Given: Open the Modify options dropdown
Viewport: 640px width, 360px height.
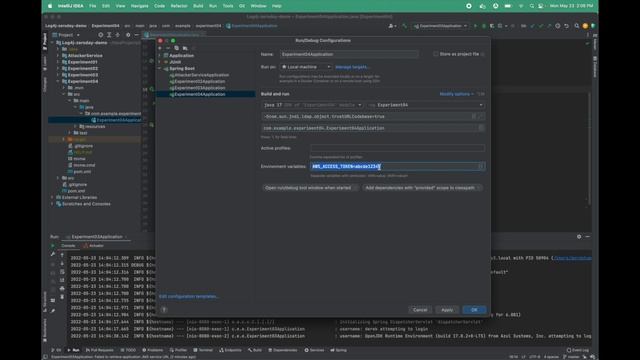Looking at the screenshot, I should 456,94.
